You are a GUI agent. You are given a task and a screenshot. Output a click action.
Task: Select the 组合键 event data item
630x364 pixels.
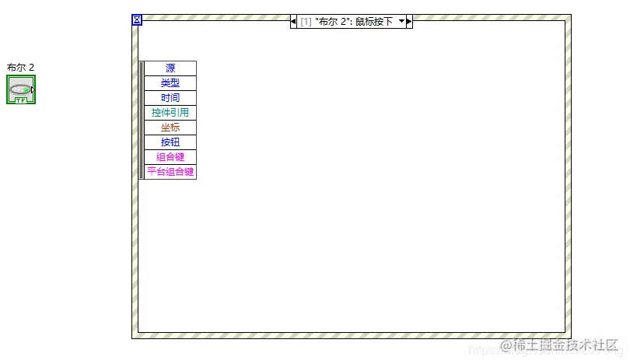(x=170, y=157)
